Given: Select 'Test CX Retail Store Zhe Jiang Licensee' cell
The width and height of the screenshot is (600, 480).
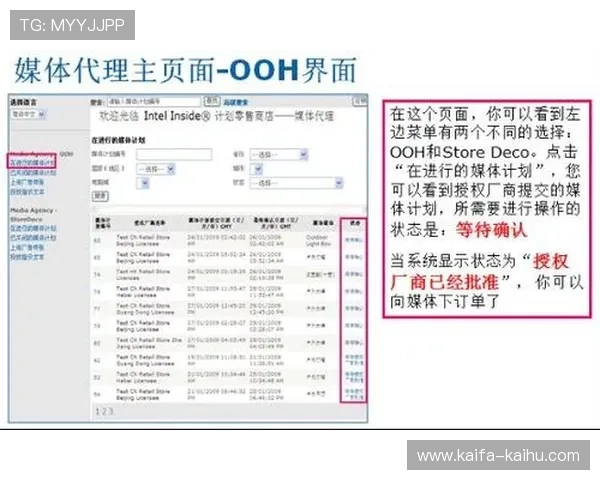Looking at the screenshot, I should pyautogui.click(x=149, y=343).
